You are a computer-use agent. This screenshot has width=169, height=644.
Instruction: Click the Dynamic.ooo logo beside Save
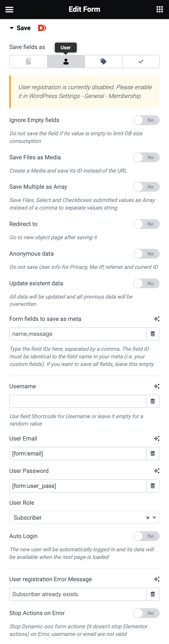[42, 28]
